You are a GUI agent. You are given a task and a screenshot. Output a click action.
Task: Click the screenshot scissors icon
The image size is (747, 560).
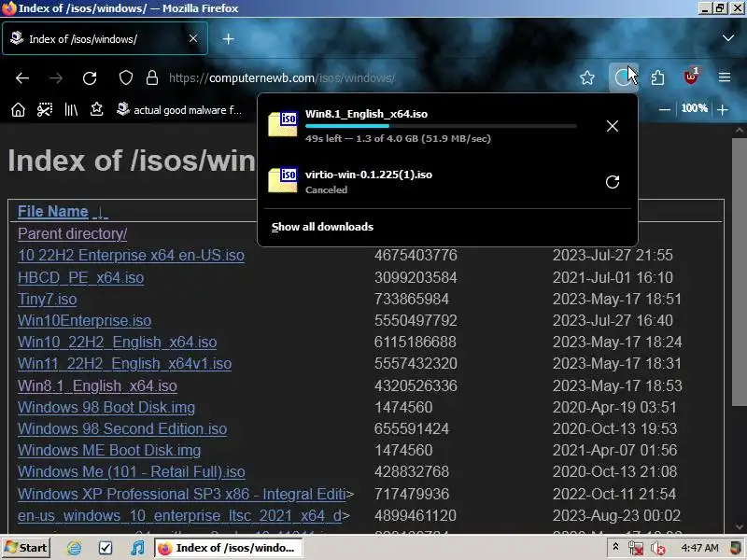tap(45, 110)
